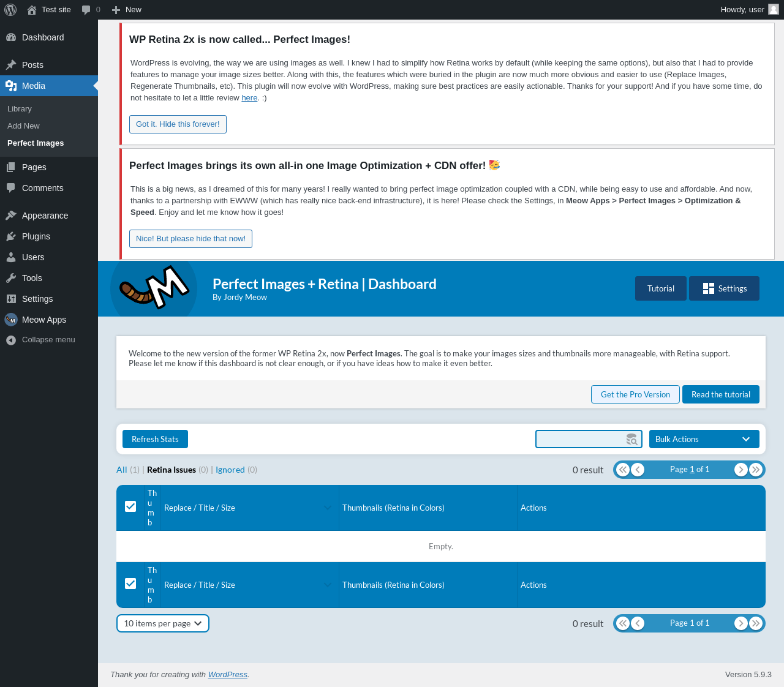Viewport: 784px width, 687px height.
Task: Go to first page in top pagination
Action: click(x=623, y=470)
